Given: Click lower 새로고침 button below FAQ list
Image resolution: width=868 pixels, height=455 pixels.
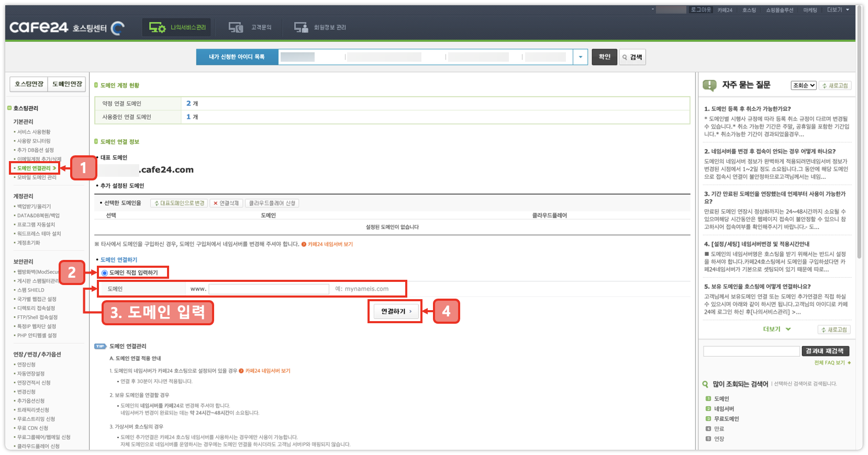Looking at the screenshot, I should (x=834, y=329).
